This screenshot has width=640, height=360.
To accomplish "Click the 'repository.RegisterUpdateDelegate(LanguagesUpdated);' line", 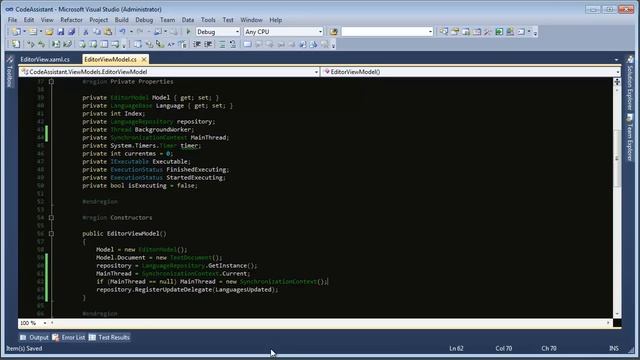I will [x=187, y=289].
